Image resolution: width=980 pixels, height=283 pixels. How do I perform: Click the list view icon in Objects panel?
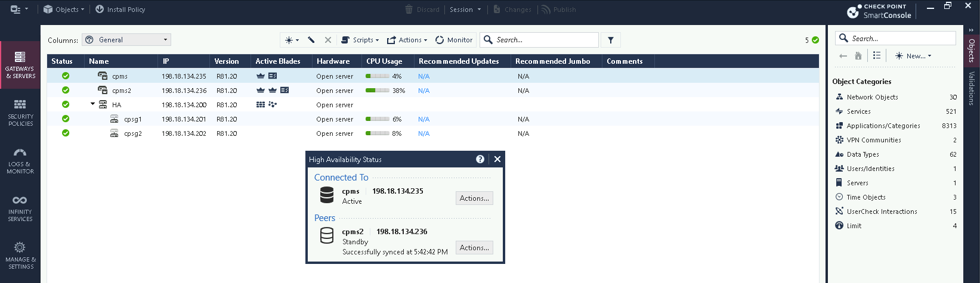[x=877, y=55]
